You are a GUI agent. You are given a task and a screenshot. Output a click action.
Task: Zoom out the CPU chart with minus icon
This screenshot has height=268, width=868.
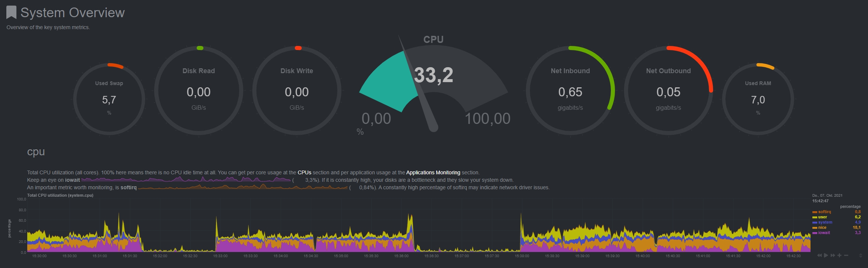click(846, 255)
